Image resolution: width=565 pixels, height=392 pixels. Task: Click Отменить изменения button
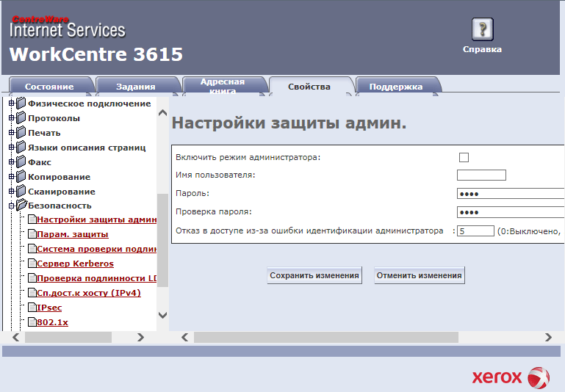click(419, 275)
